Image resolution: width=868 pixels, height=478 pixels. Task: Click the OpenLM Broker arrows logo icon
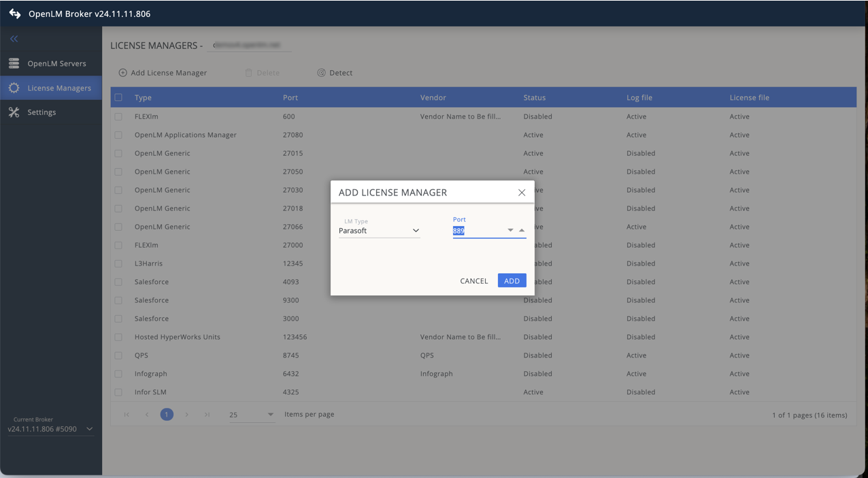(14, 13)
